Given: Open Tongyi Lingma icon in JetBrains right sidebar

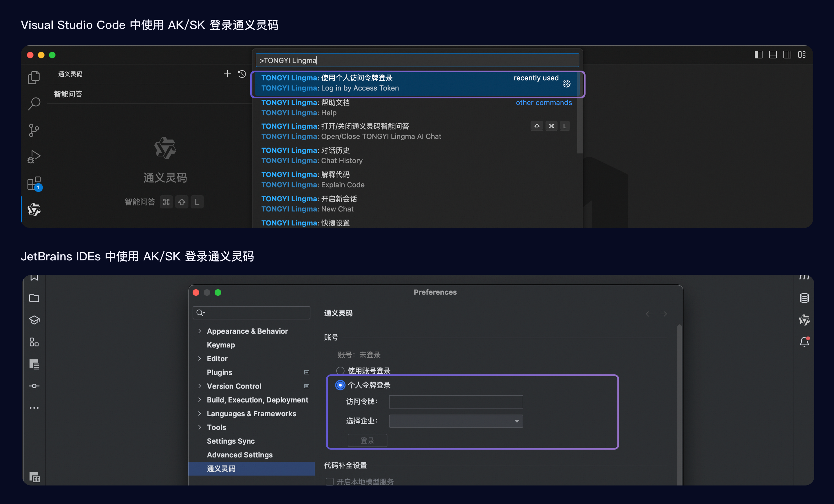Looking at the screenshot, I should (x=804, y=320).
